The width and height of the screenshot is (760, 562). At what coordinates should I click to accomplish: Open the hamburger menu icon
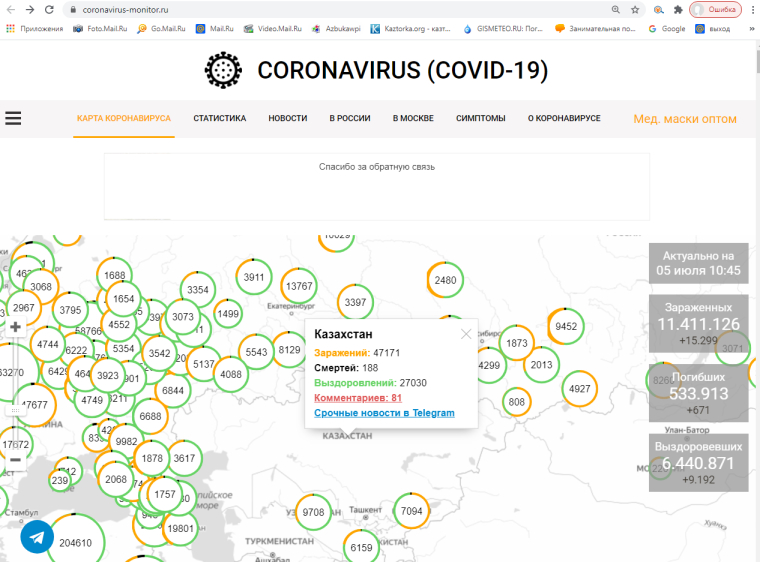[13, 118]
